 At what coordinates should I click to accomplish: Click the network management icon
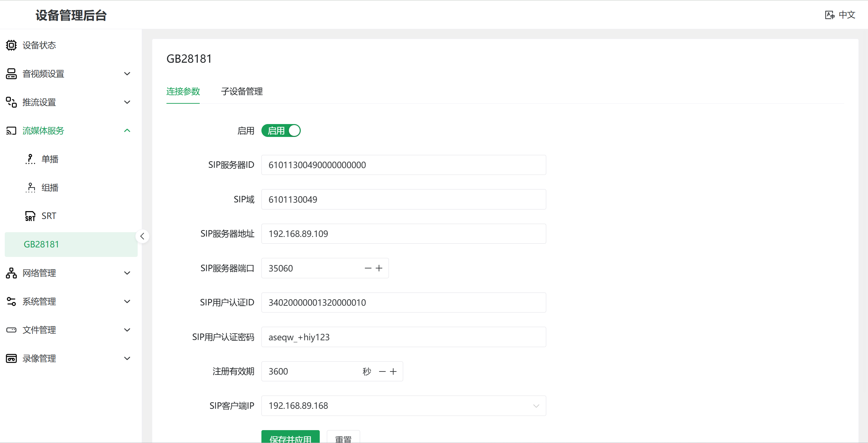(11, 273)
